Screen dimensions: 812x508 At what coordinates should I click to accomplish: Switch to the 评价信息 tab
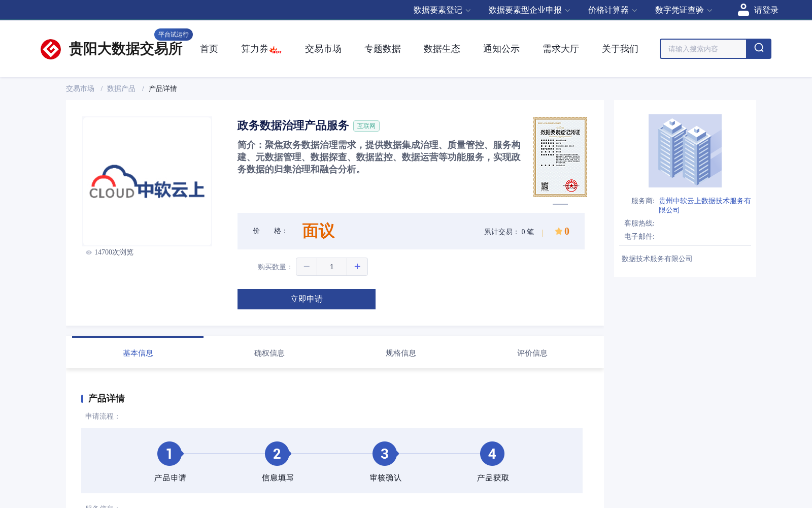[x=532, y=353]
